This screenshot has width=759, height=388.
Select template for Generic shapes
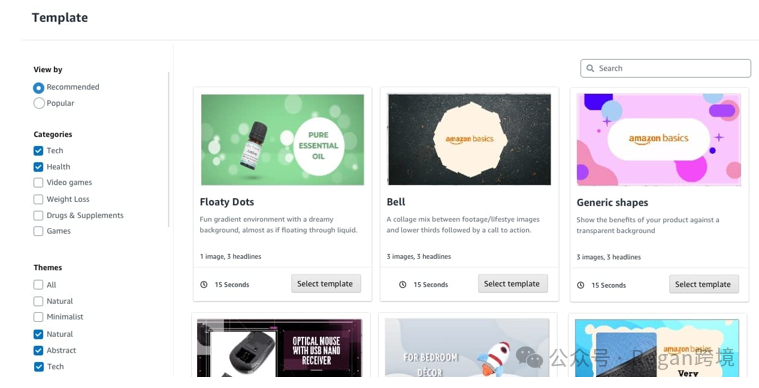(x=704, y=284)
